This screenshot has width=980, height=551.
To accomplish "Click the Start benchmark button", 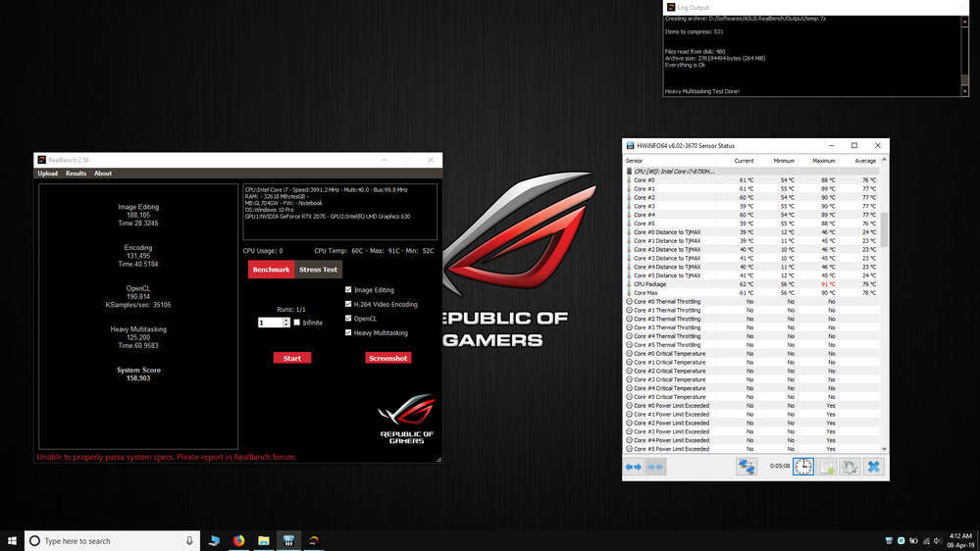I will (x=292, y=358).
